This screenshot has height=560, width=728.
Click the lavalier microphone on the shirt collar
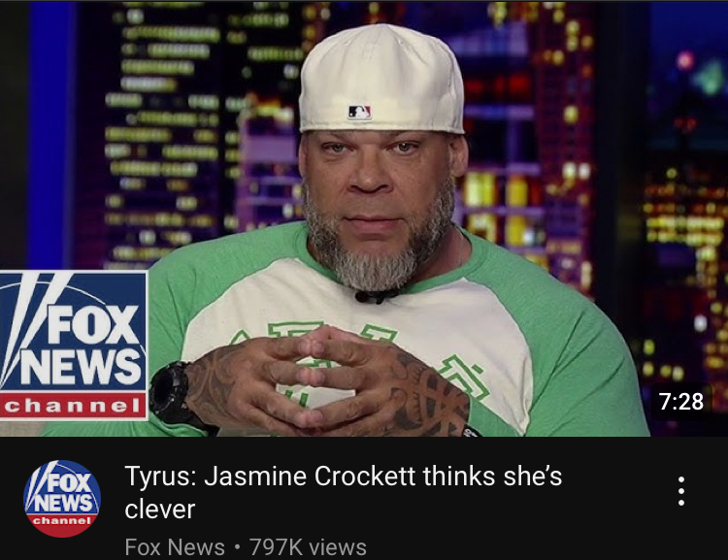[x=377, y=296]
